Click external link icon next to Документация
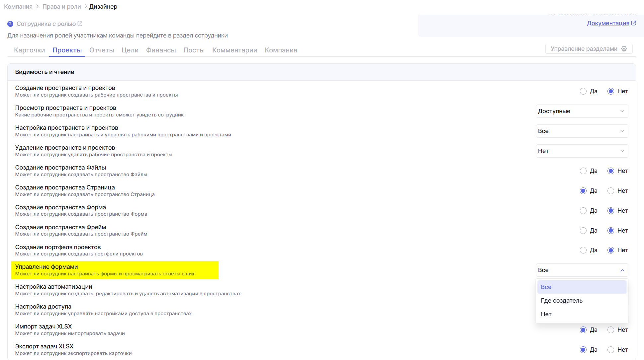The height and width of the screenshot is (360, 644). (x=633, y=23)
